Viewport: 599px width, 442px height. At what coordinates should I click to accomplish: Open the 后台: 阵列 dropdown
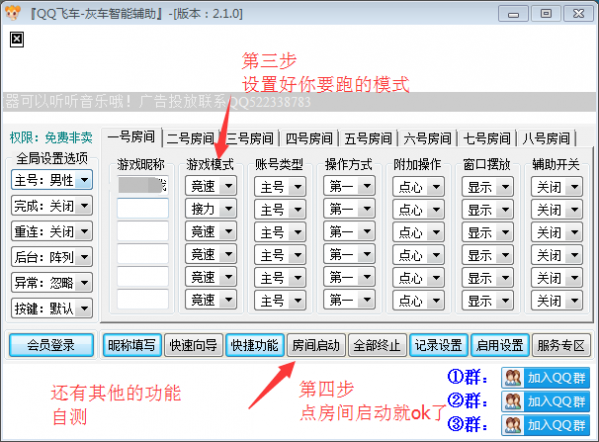tap(52, 257)
